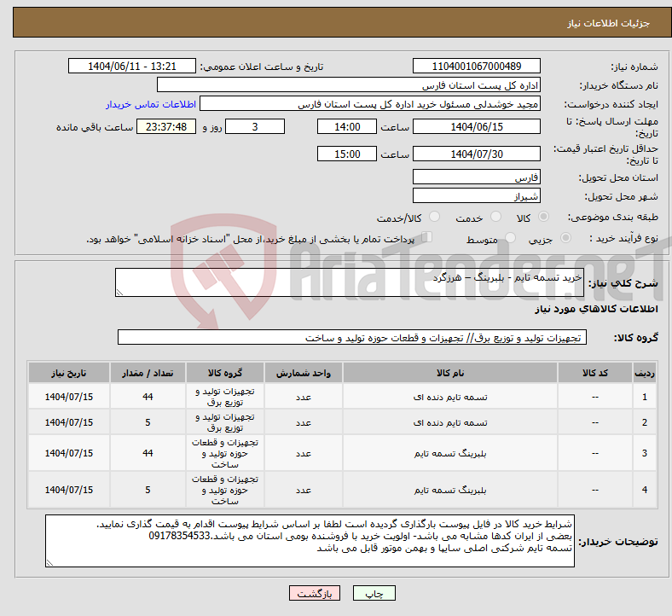Viewport: 672px width, 616px height.
Task: Click the بازگشت back button
Action: point(315,593)
